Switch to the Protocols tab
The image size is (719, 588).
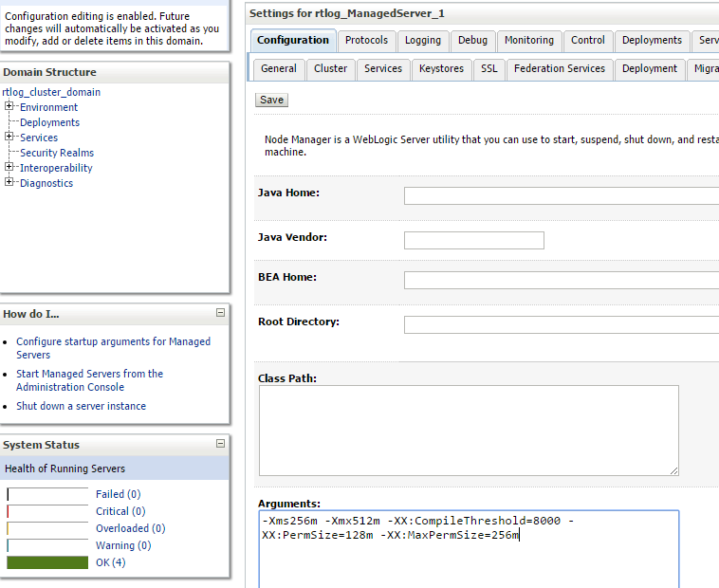pyautogui.click(x=366, y=41)
